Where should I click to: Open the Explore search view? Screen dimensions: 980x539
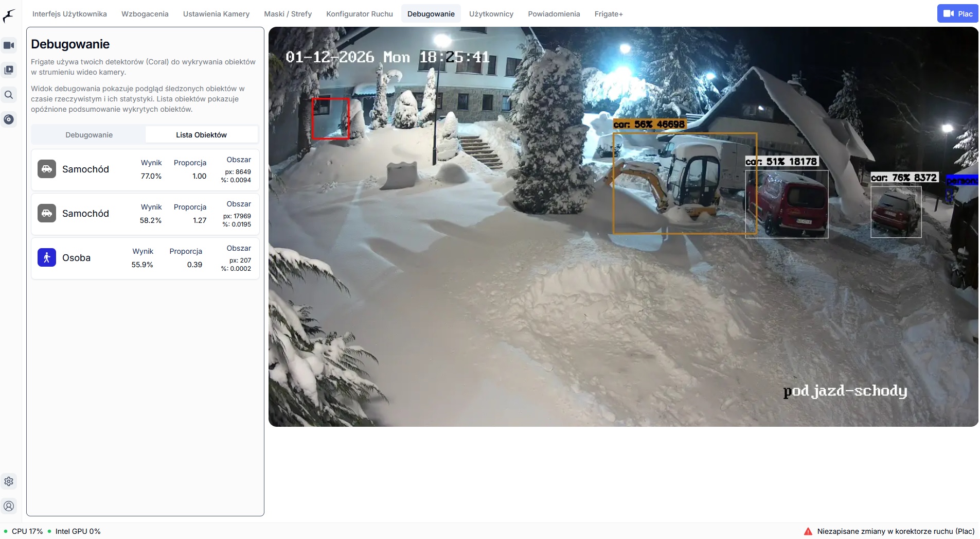point(9,95)
